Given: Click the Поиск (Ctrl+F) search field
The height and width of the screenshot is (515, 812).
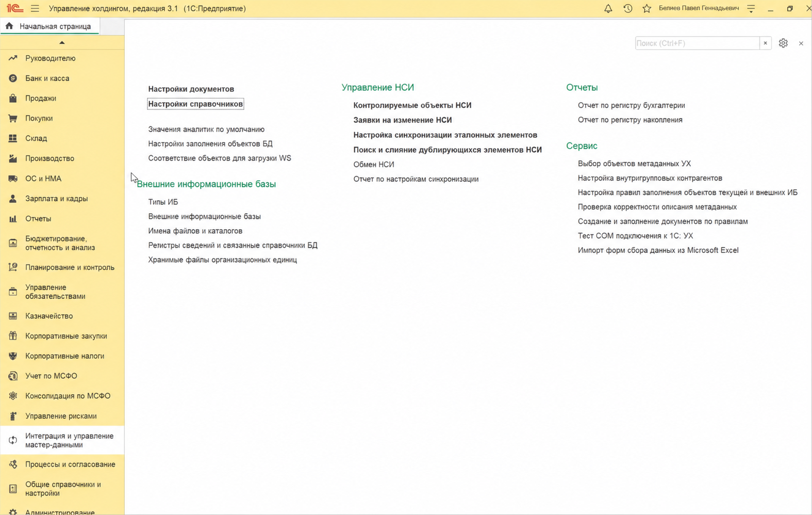Looking at the screenshot, I should click(x=697, y=43).
